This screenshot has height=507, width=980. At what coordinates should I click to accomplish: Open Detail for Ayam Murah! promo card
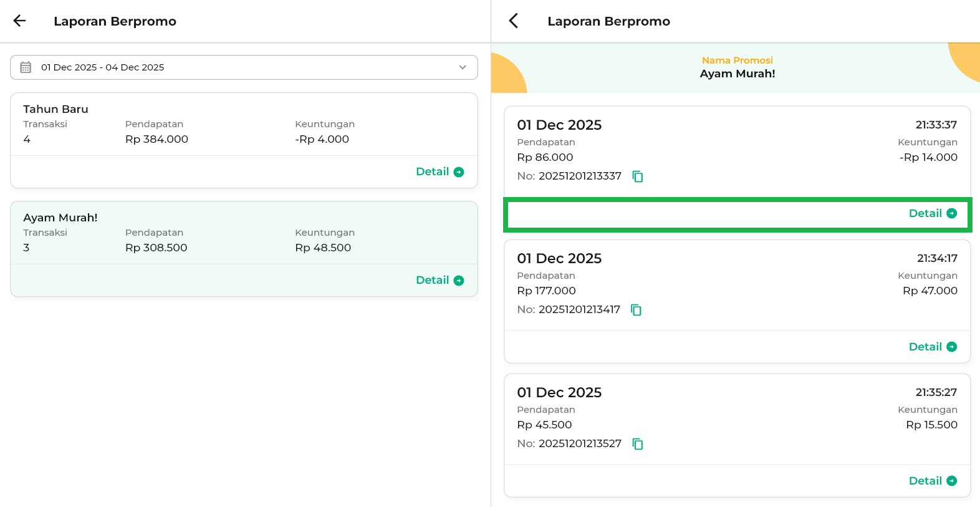[x=440, y=281]
